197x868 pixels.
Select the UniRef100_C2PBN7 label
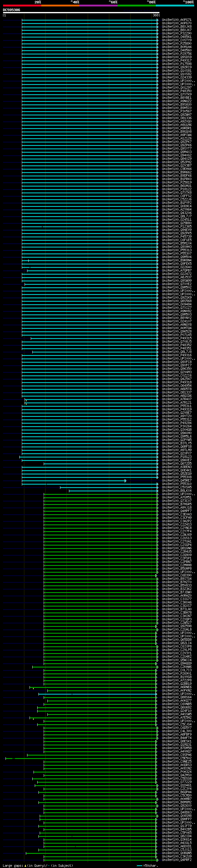(177, 562)
